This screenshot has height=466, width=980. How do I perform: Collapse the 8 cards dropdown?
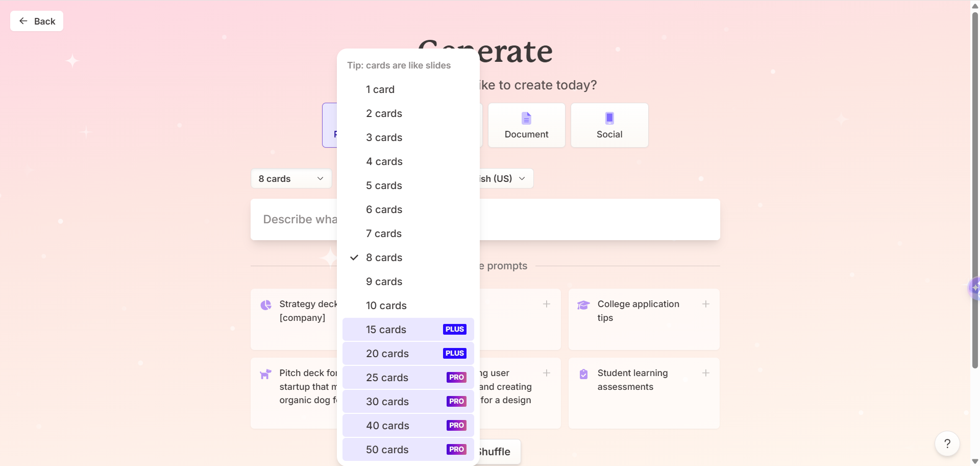(291, 179)
